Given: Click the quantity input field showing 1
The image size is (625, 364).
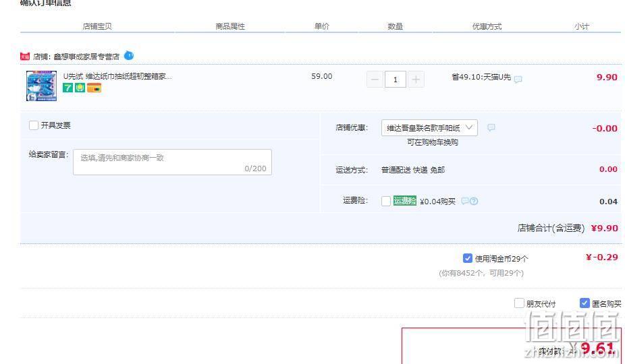Looking at the screenshot, I should pos(396,80).
